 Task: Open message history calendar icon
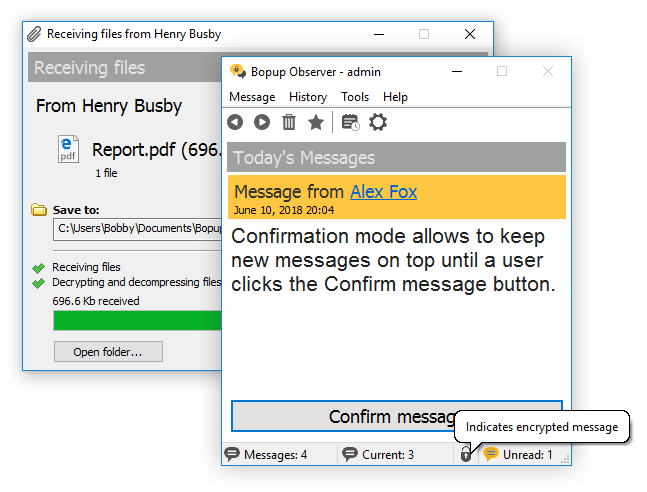pos(351,122)
